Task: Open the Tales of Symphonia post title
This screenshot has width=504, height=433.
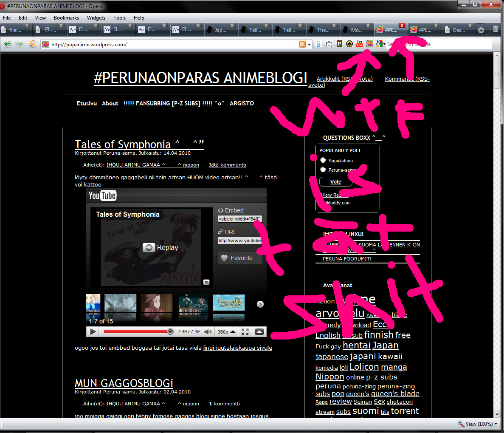Action: click(123, 144)
